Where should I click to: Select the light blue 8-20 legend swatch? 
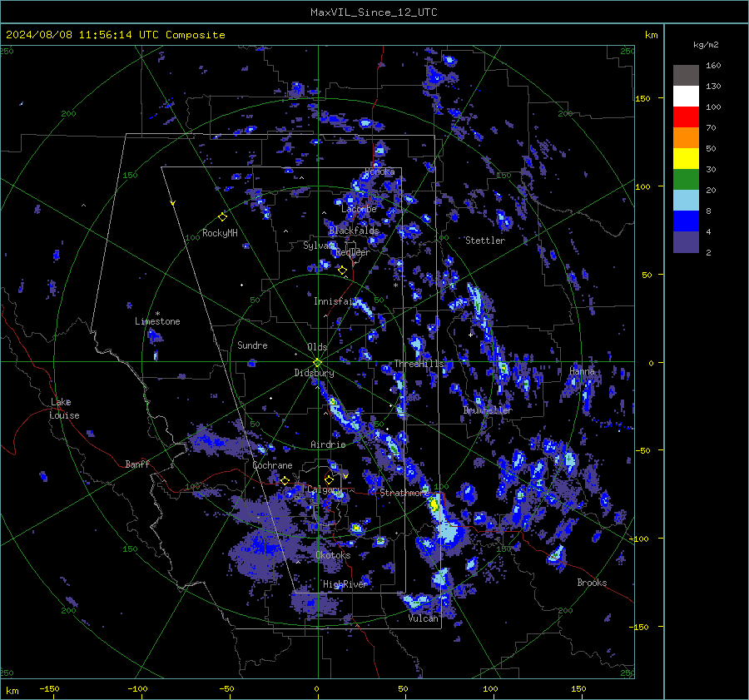tap(686, 201)
